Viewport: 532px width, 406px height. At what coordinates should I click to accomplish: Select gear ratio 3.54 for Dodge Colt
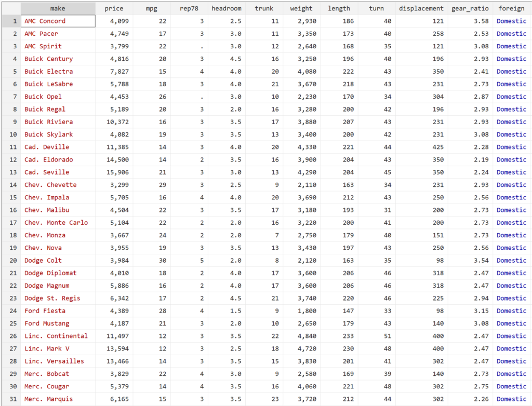[470, 261]
